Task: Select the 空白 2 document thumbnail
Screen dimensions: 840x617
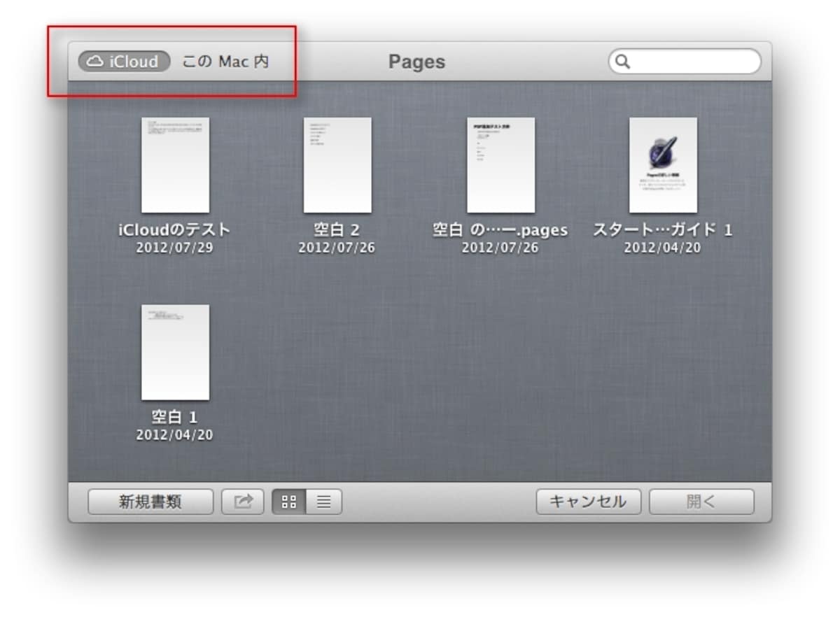Action: 337,165
